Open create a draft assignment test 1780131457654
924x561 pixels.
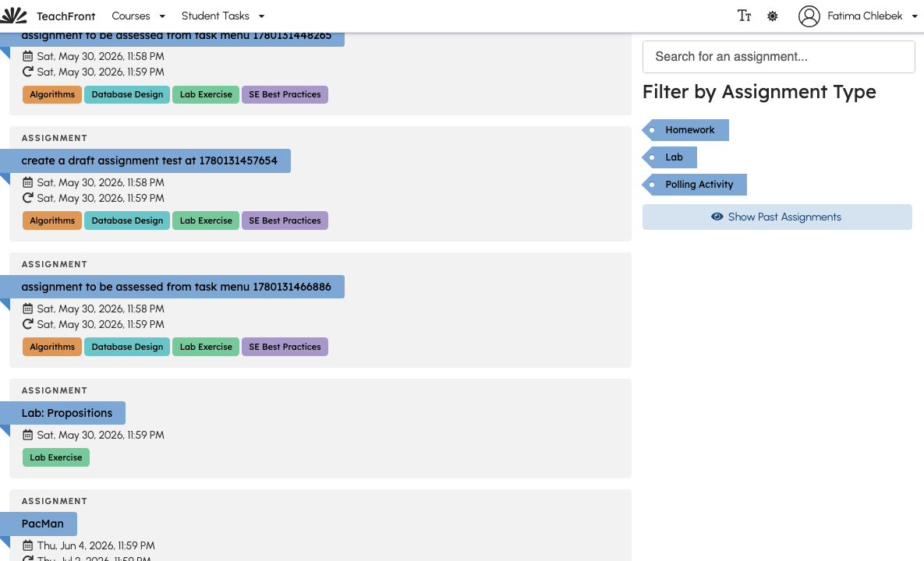click(x=149, y=161)
